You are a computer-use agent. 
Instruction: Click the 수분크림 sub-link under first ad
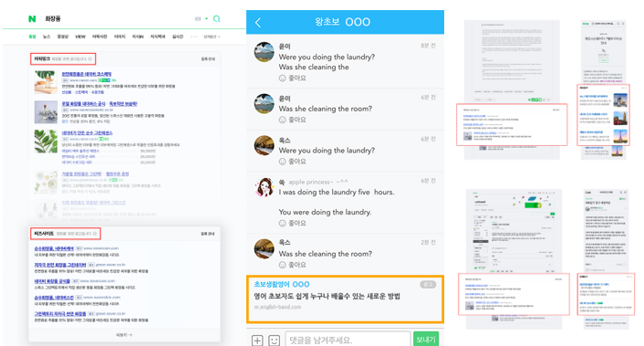(98, 92)
